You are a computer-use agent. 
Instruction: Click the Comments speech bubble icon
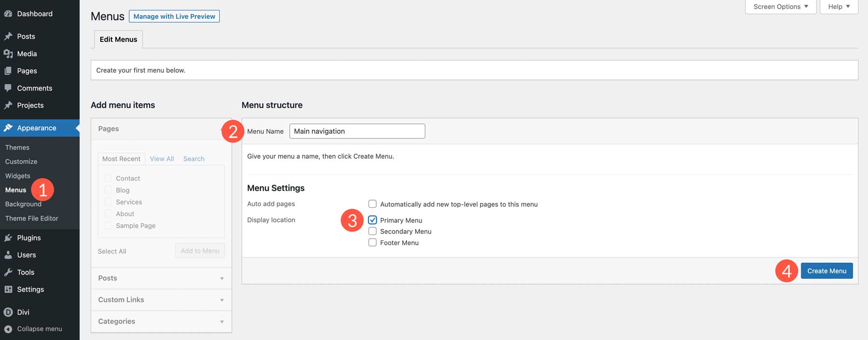tap(8, 88)
